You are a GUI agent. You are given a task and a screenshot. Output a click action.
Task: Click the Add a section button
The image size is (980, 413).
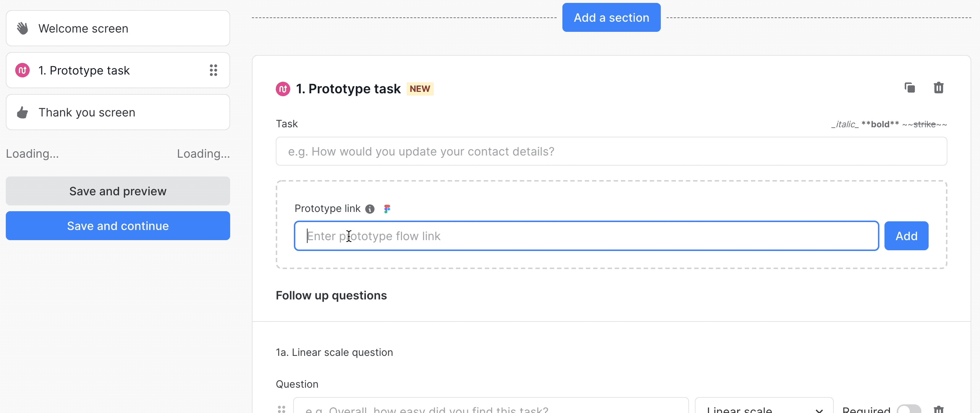pyautogui.click(x=611, y=17)
